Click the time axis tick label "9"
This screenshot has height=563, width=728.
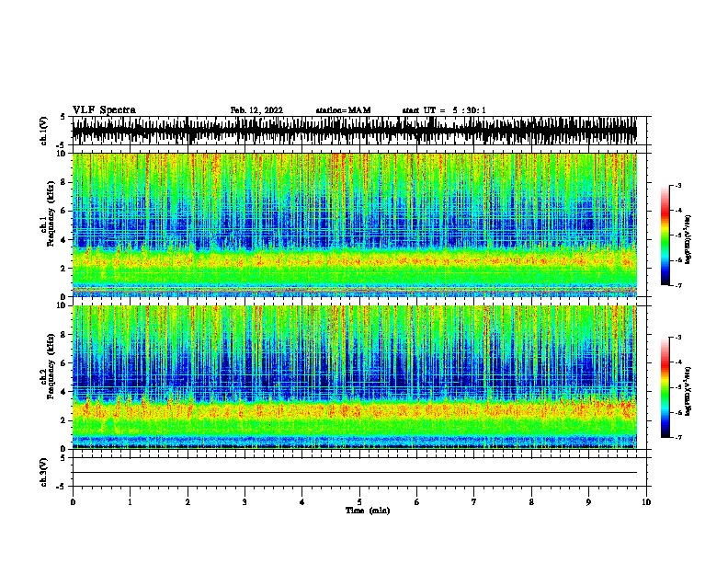tap(588, 502)
